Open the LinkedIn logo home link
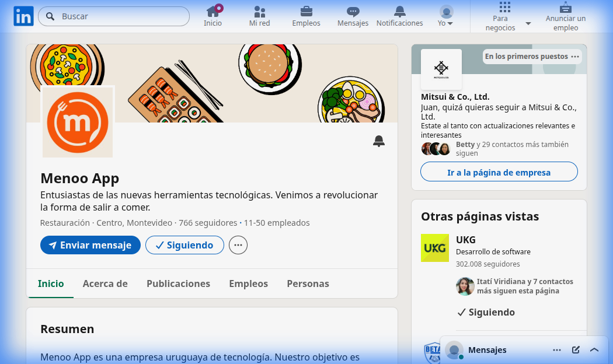The height and width of the screenshot is (364, 613). (x=23, y=16)
